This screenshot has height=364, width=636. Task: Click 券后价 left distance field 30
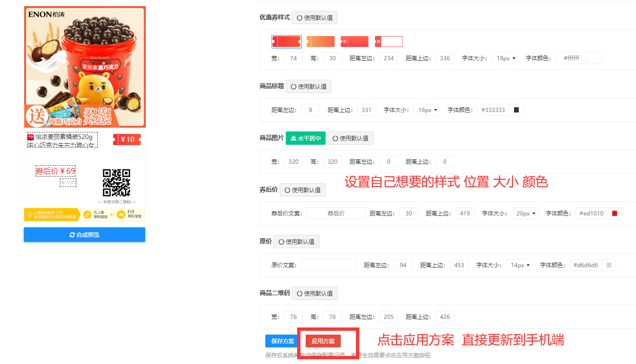pos(409,214)
